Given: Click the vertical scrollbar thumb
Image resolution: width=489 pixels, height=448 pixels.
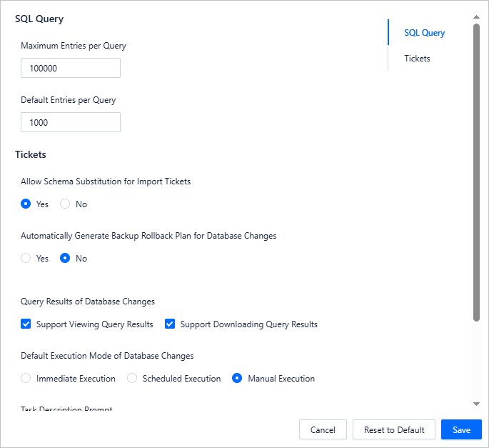Looking at the screenshot, I should pyautogui.click(x=476, y=171).
